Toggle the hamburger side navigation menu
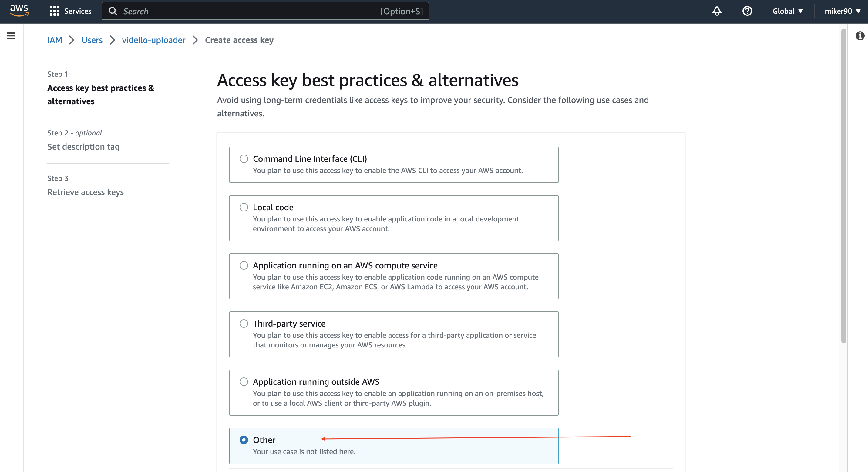 click(11, 36)
